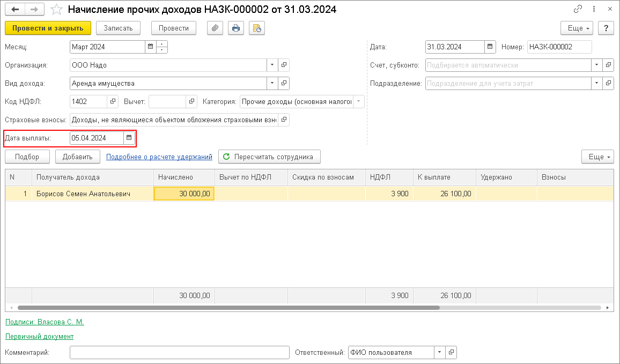Click the table horizontal scrollbar thumb

coord(228,308)
